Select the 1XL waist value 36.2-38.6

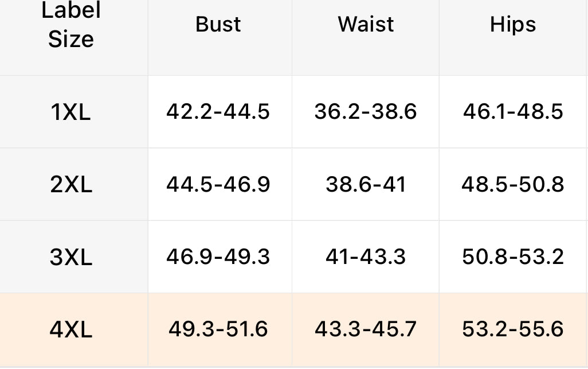[366, 112]
